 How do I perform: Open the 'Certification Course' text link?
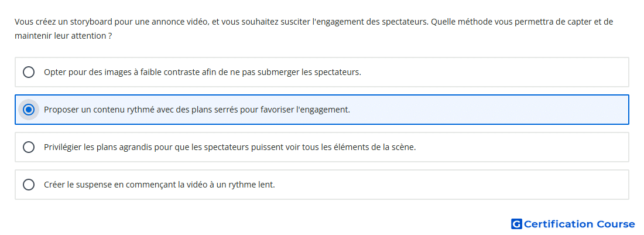579,224
